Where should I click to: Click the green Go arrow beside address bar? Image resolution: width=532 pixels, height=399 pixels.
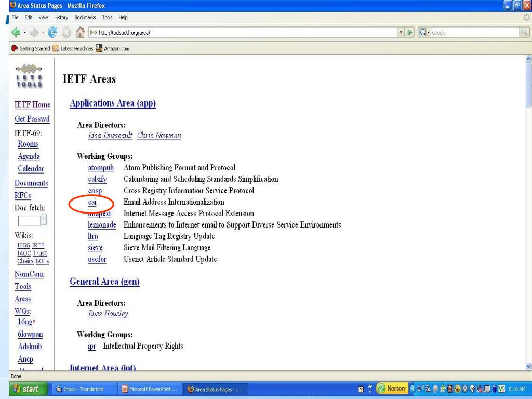point(410,33)
